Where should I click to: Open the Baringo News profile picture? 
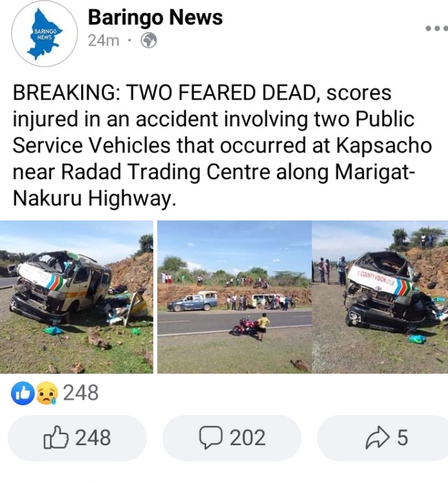(x=45, y=33)
